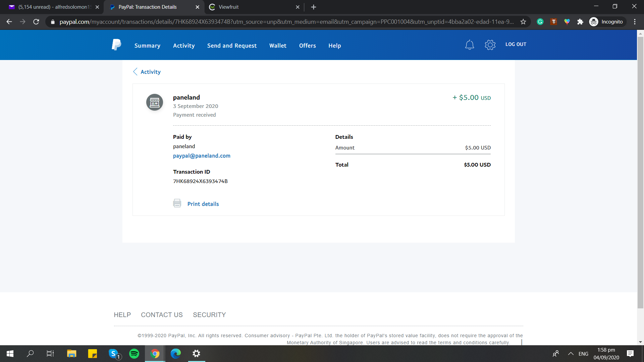This screenshot has height=362, width=644.
Task: Click the back chevron next to Activity
Action: click(x=135, y=72)
